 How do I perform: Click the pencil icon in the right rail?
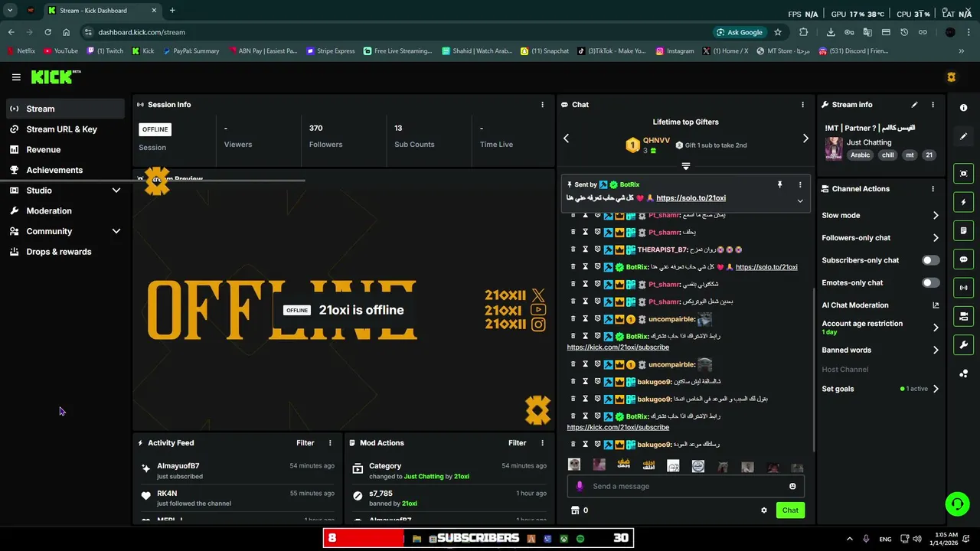tap(963, 136)
